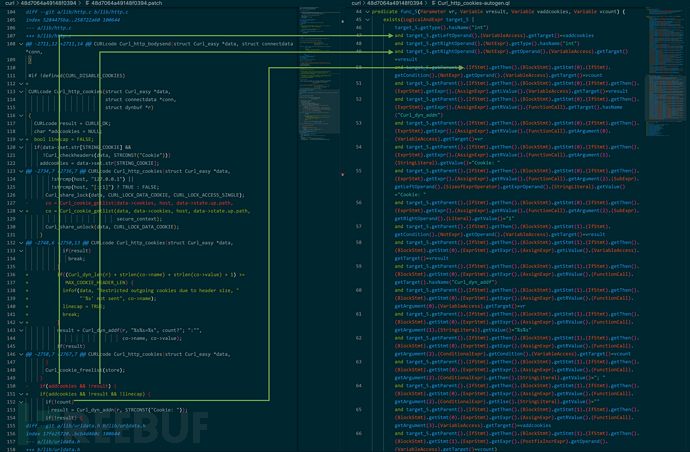Click 'getArgument(1).(StringLiteral).getValue()="%s%s"' text
690x452 pixels.
[x=463, y=330]
